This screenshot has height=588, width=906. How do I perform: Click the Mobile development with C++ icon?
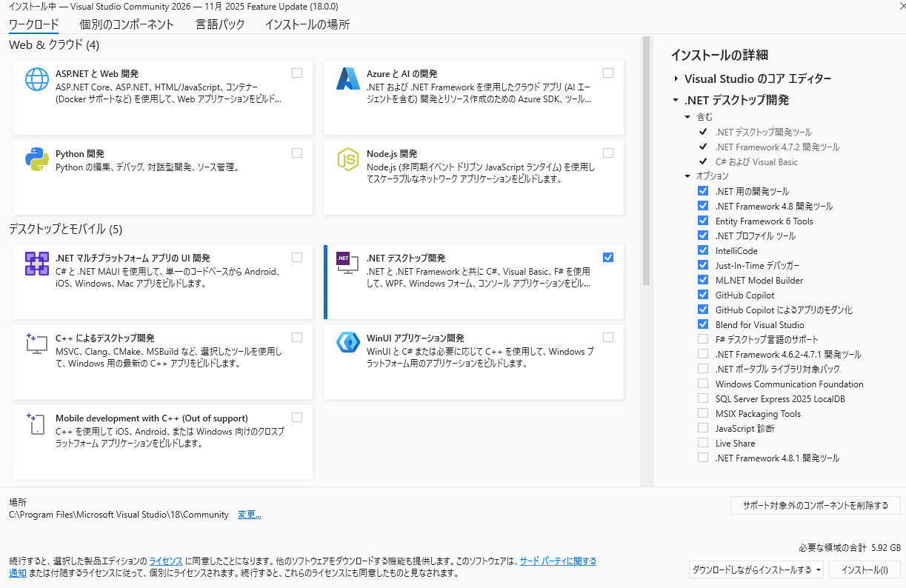37,423
